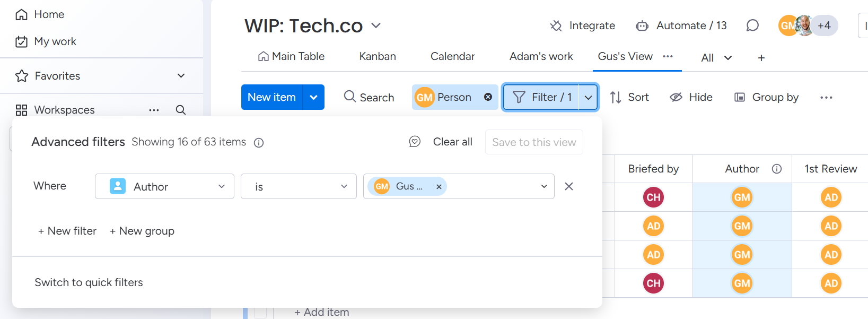Click the Filter / 1 button
The height and width of the screenshot is (319, 868).
[x=541, y=97]
